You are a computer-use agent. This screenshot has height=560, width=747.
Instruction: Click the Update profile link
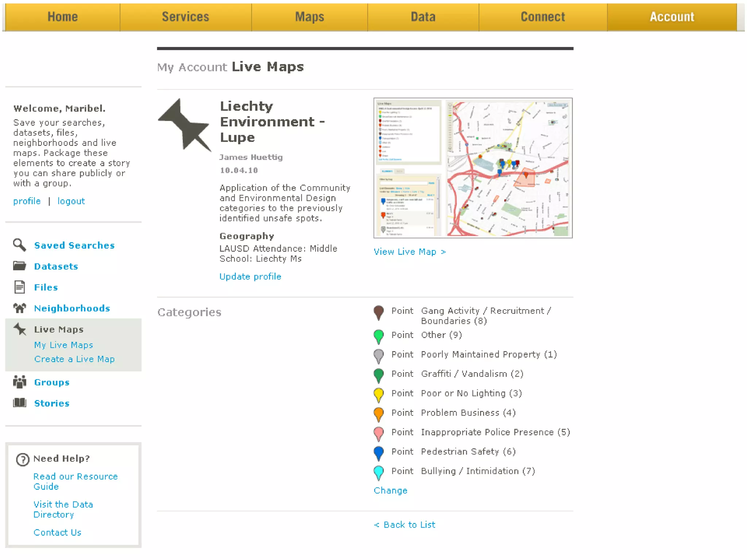(250, 277)
